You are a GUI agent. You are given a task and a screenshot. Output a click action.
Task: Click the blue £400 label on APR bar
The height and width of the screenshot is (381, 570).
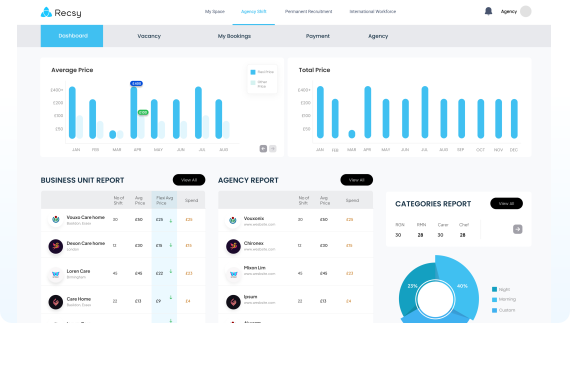tap(136, 84)
